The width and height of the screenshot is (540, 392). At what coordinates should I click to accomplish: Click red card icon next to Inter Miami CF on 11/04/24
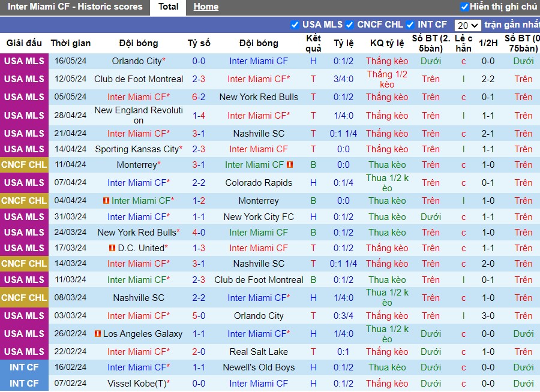[x=290, y=165]
